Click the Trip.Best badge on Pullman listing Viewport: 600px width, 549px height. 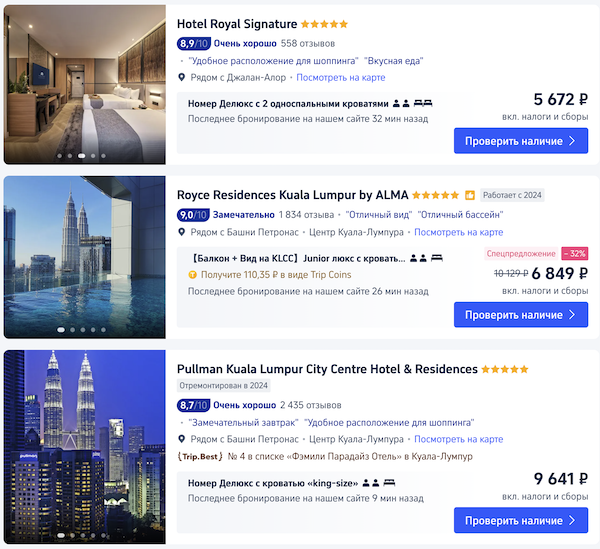pyautogui.click(x=200, y=456)
